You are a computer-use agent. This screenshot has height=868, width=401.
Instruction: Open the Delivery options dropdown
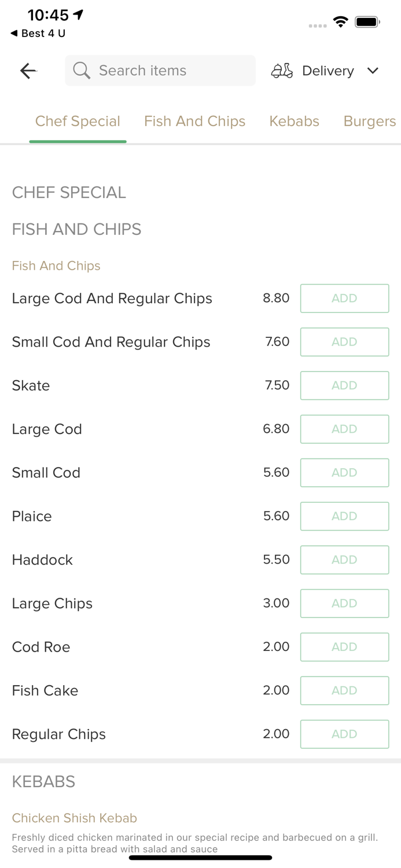click(328, 71)
